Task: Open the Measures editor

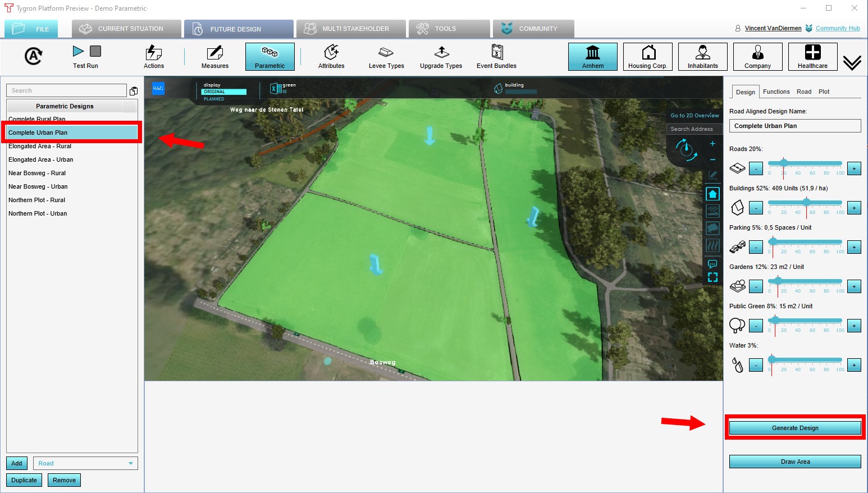Action: point(214,57)
